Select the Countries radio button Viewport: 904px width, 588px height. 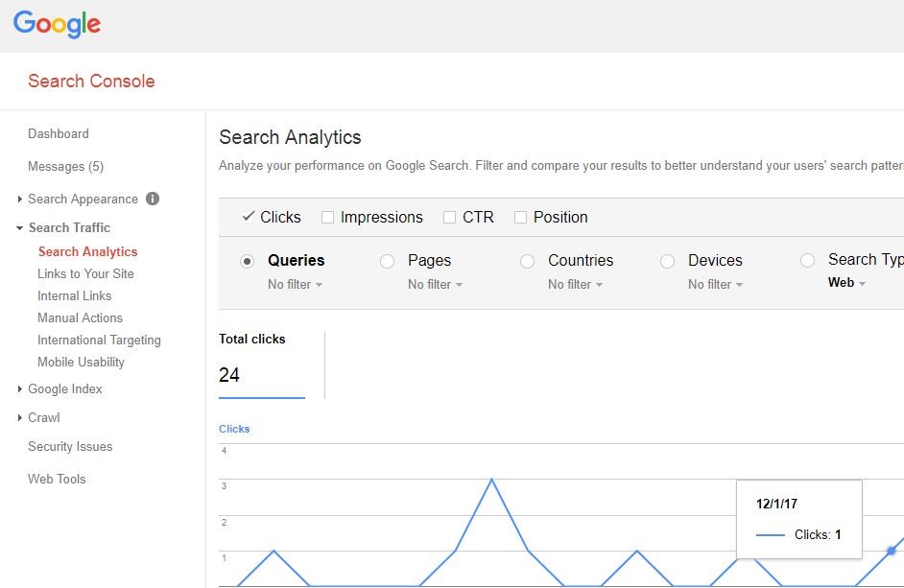coord(528,261)
